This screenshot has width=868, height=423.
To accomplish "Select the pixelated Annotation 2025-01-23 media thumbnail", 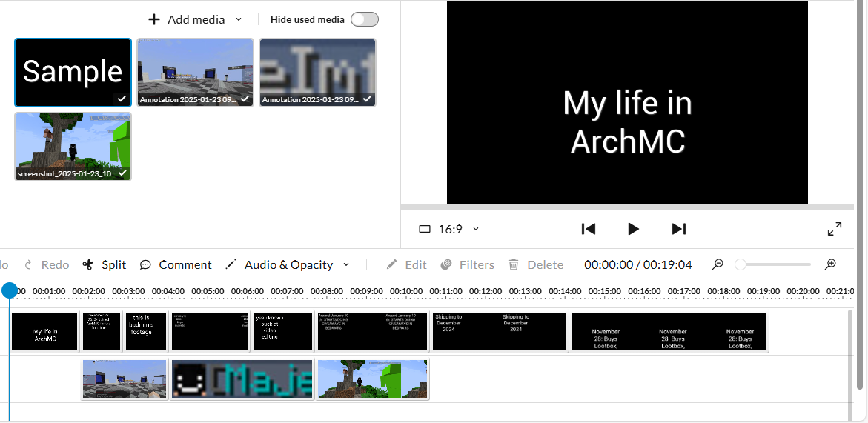I will tap(318, 73).
